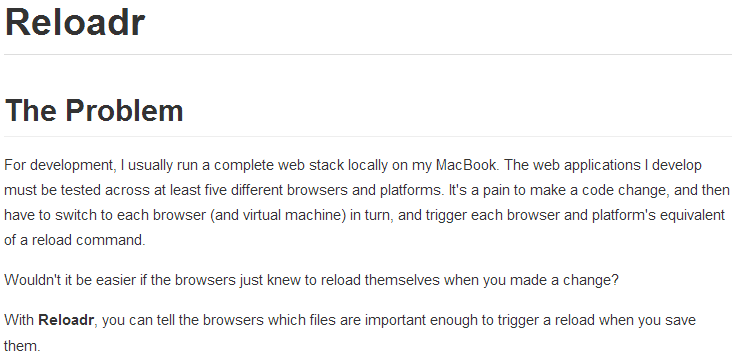The image size is (738, 361).
Task: Click the horizontal rule below The Problem
Action: (x=368, y=137)
